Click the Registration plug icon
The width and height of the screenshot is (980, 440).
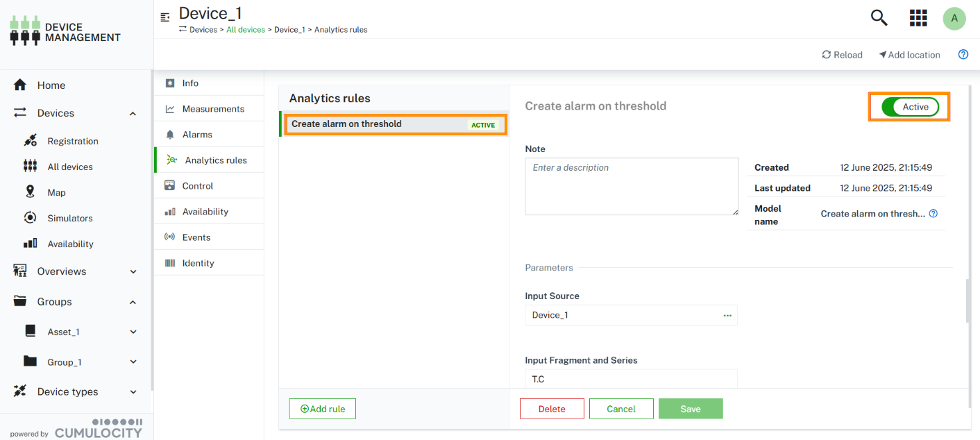30,141
